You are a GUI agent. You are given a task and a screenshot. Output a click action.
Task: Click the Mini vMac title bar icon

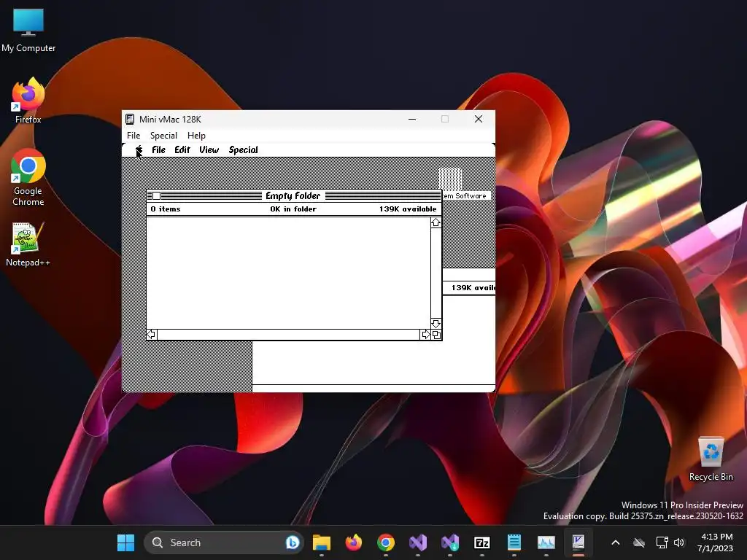click(130, 119)
